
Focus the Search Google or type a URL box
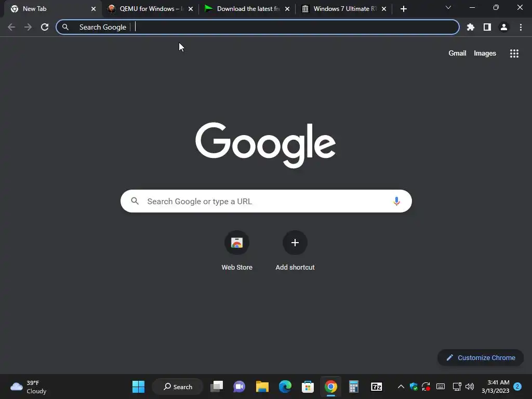266,201
